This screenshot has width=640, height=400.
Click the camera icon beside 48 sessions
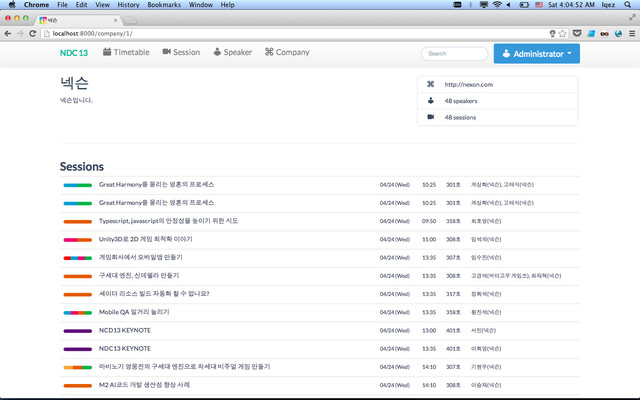coord(431,117)
